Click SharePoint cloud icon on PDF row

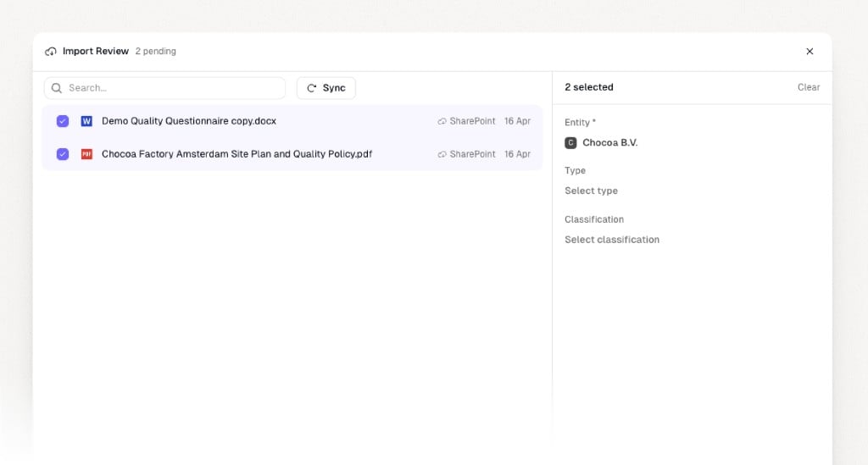442,155
